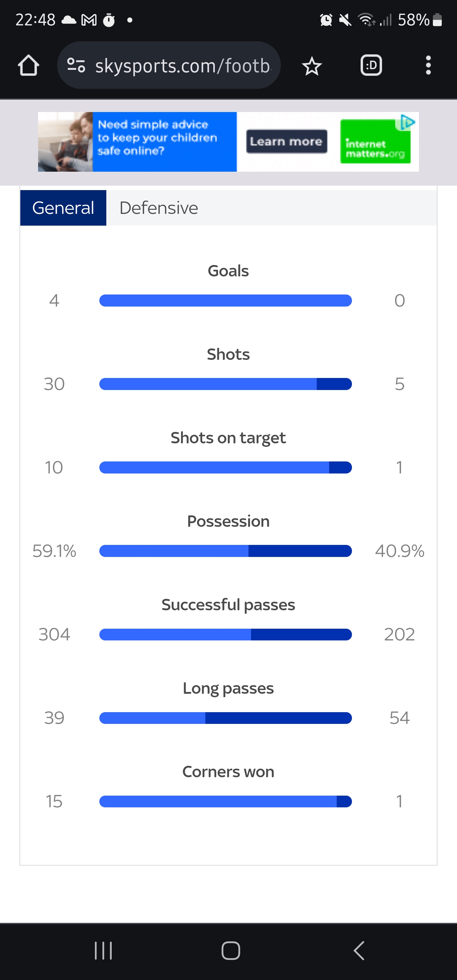Bookmark page with the star icon
This screenshot has width=457, height=980.
click(x=312, y=66)
